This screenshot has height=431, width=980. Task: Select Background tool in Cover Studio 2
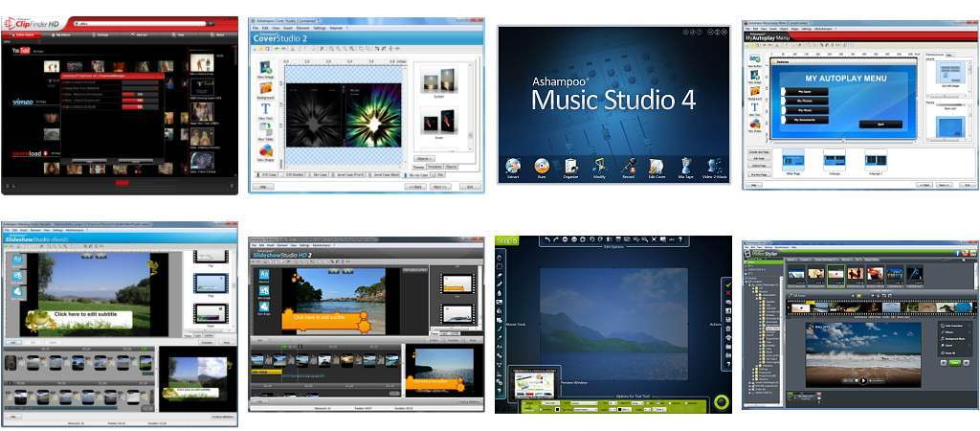pyautogui.click(x=266, y=91)
